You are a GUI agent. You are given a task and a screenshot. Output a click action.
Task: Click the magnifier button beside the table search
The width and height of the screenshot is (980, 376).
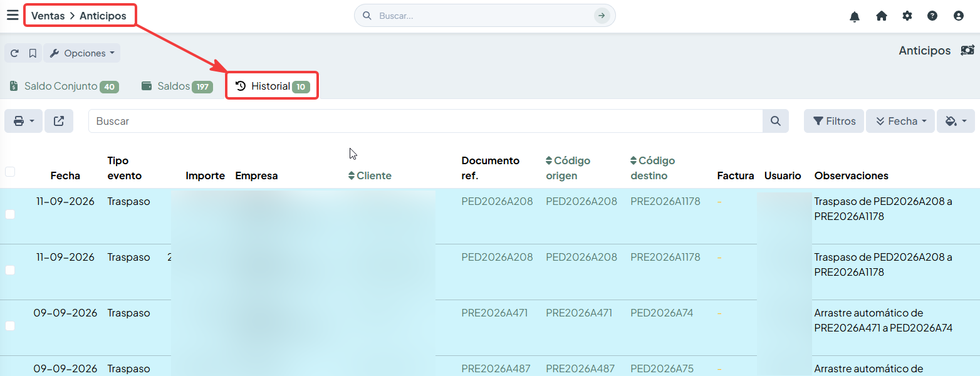pyautogui.click(x=776, y=121)
